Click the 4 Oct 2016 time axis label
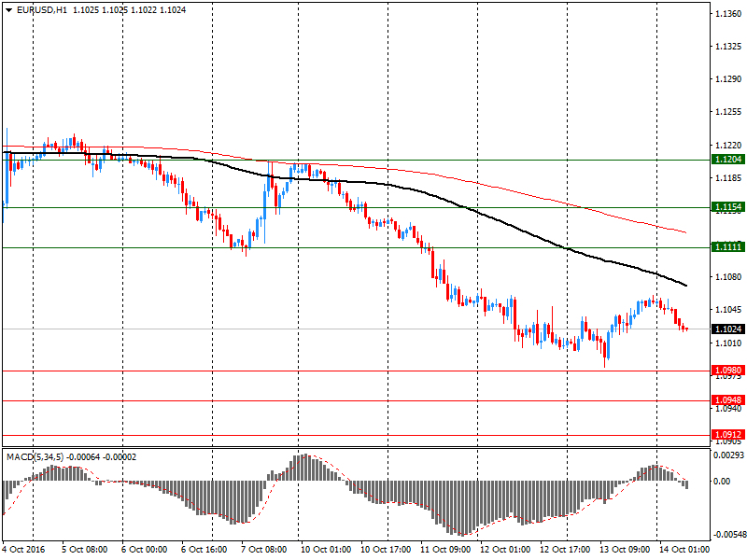This screenshot has width=747, height=560. click(x=24, y=550)
